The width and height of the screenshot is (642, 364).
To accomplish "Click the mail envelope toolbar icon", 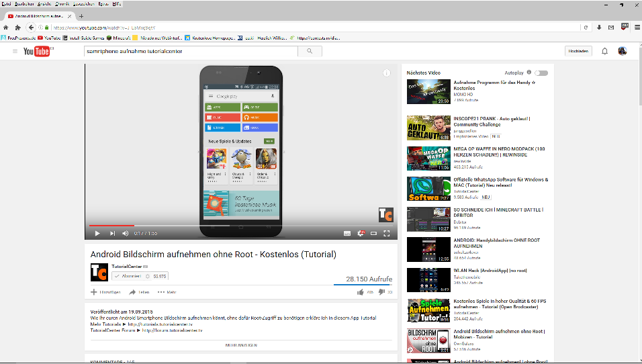I will click(x=611, y=28).
